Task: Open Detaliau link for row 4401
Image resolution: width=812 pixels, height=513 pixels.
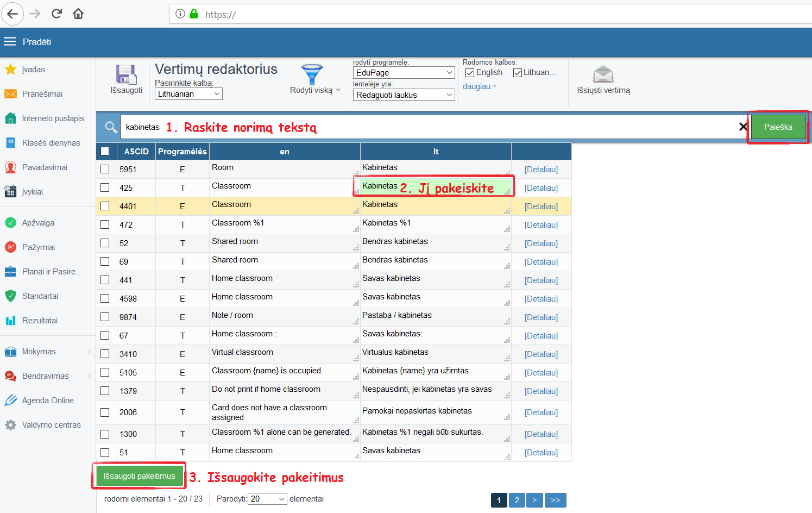Action: 541,207
